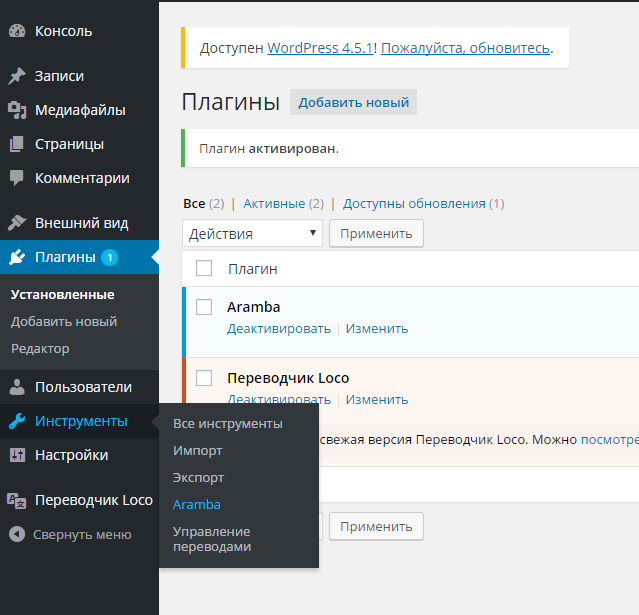The image size is (639, 615).
Task: Select Установленные in Плагины submenu
Action: [x=62, y=295]
